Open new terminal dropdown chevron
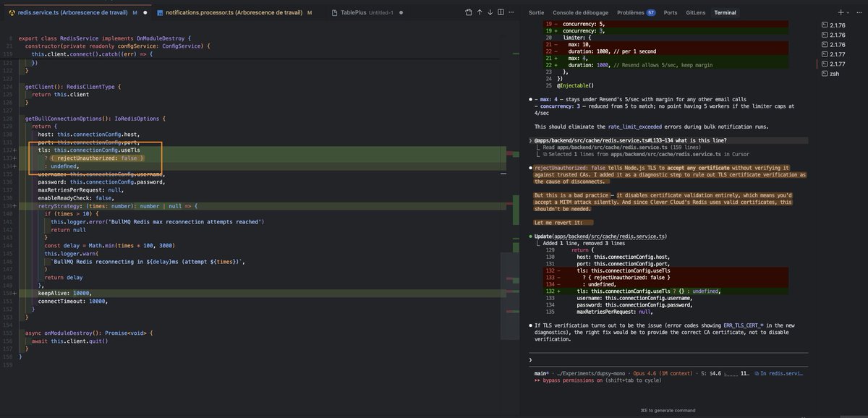This screenshot has height=418, width=868. point(848,12)
